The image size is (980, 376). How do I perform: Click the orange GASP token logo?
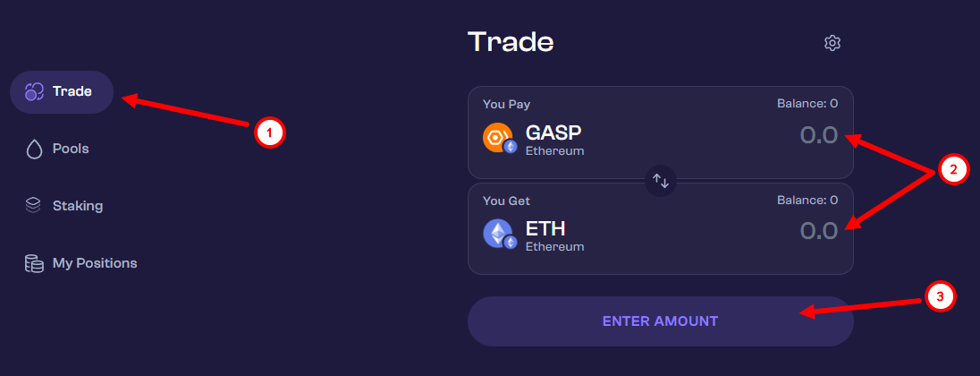click(498, 138)
